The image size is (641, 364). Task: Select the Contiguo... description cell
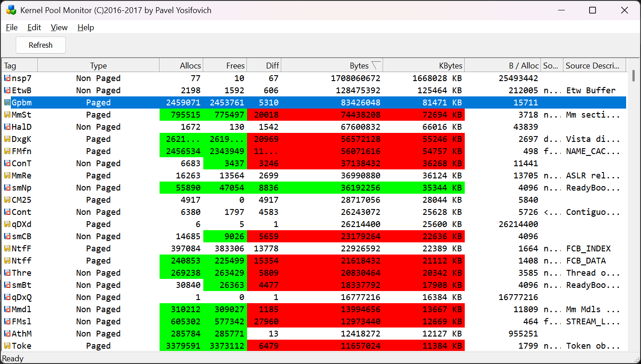[595, 212]
